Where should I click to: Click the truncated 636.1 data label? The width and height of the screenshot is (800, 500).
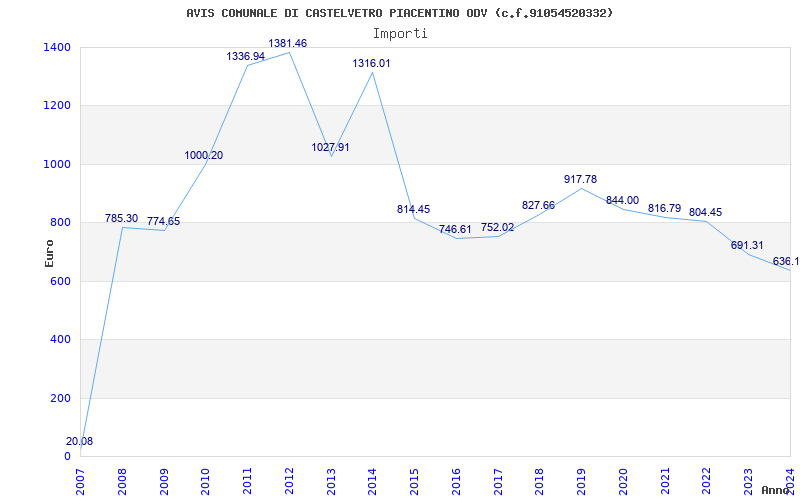786,262
